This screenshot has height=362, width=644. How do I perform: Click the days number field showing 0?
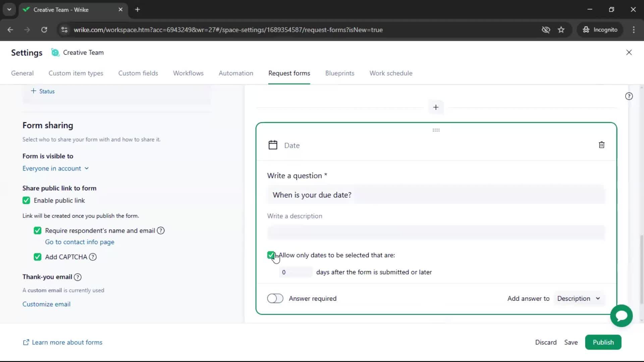[295, 272]
